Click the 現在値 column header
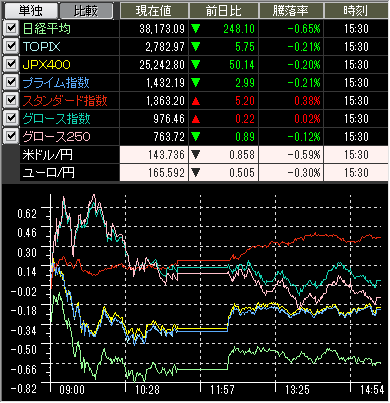 [x=154, y=11]
